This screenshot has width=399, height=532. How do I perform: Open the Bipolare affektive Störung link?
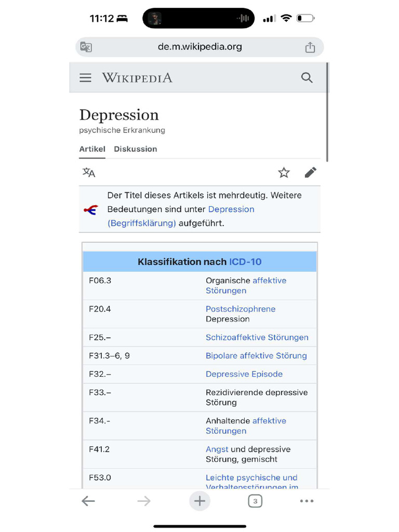[x=256, y=355]
